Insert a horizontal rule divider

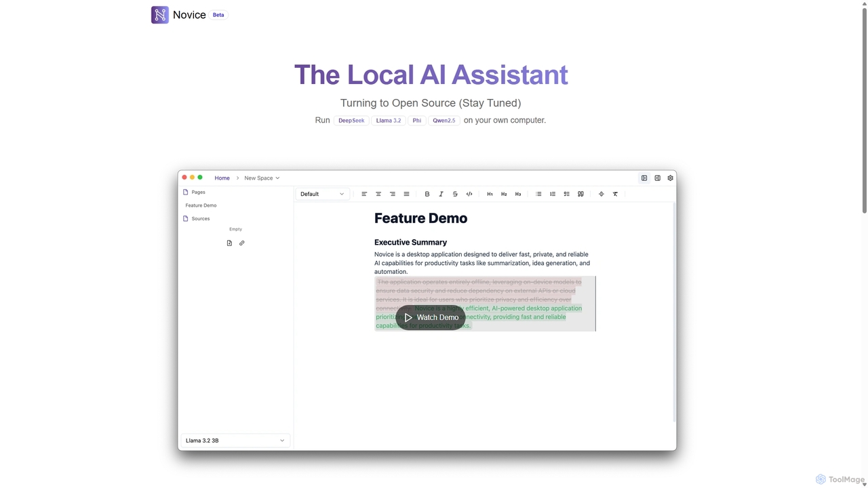coord(601,194)
